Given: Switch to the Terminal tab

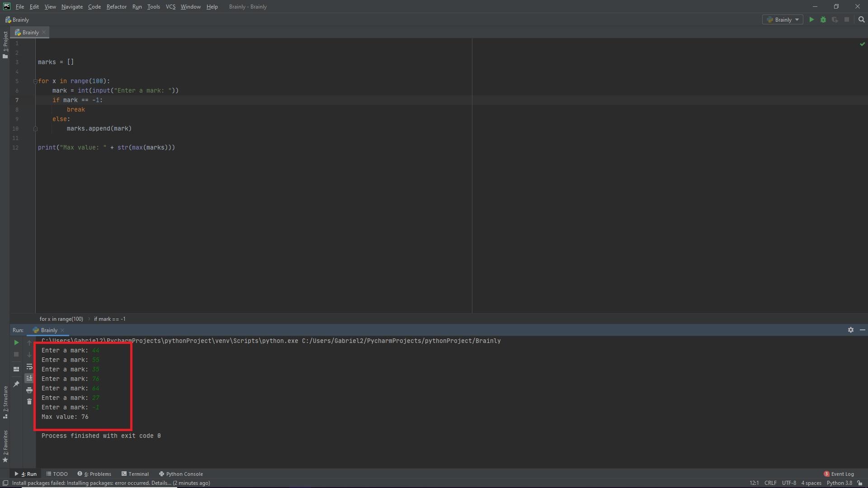Looking at the screenshot, I should (135, 474).
